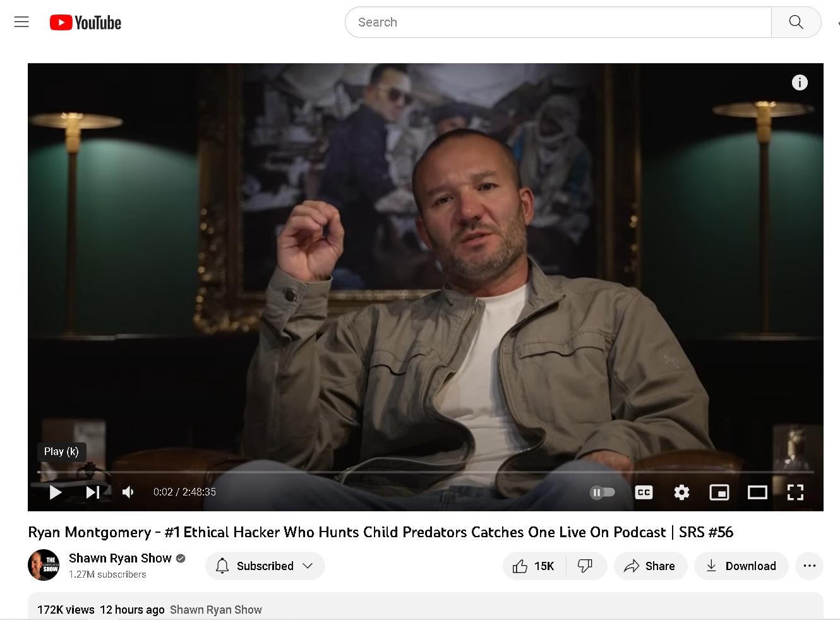
Task: Toggle closed captions on
Action: tap(644, 492)
